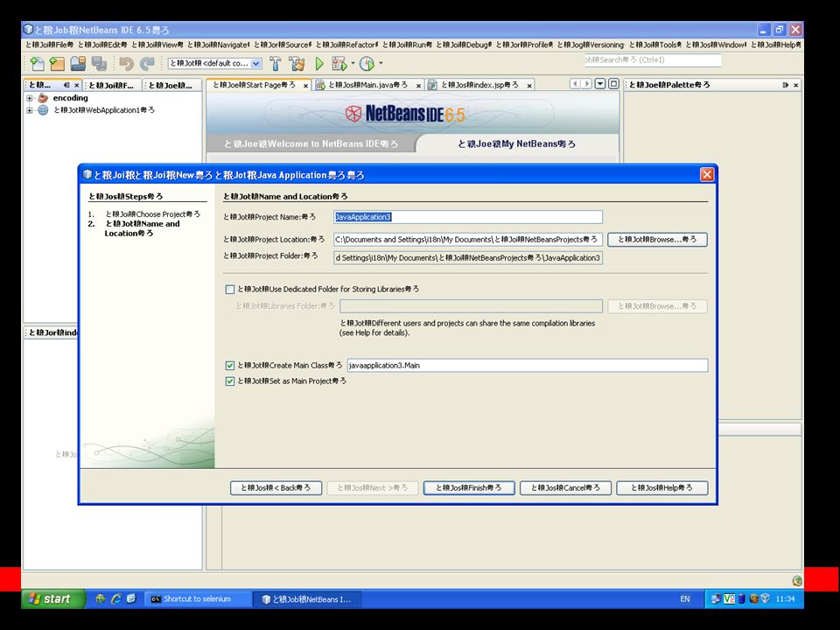This screenshot has height=630, width=840.
Task: Click the Help button in the dialog
Action: pos(661,488)
